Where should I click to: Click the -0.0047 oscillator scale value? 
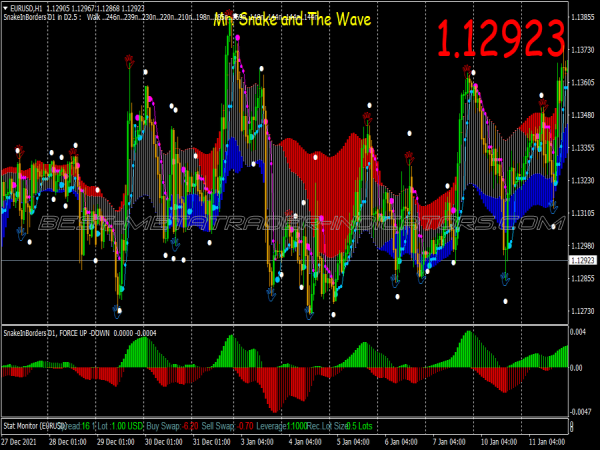580,412
